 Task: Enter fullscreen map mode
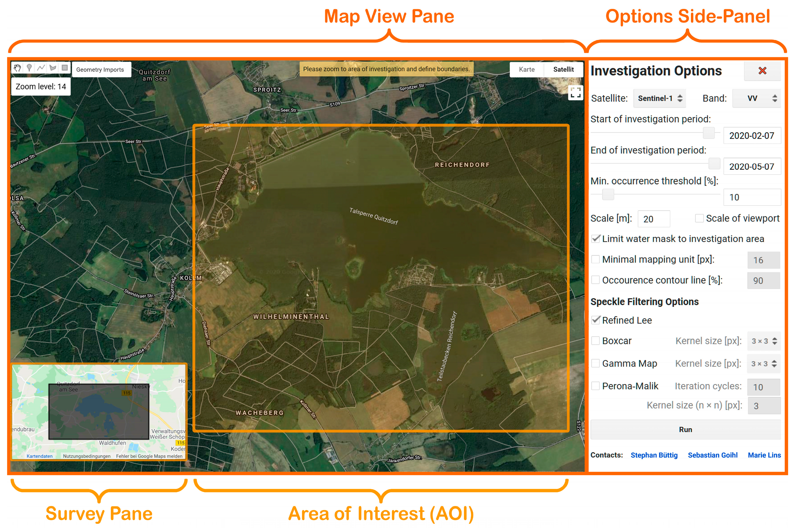[x=576, y=92]
